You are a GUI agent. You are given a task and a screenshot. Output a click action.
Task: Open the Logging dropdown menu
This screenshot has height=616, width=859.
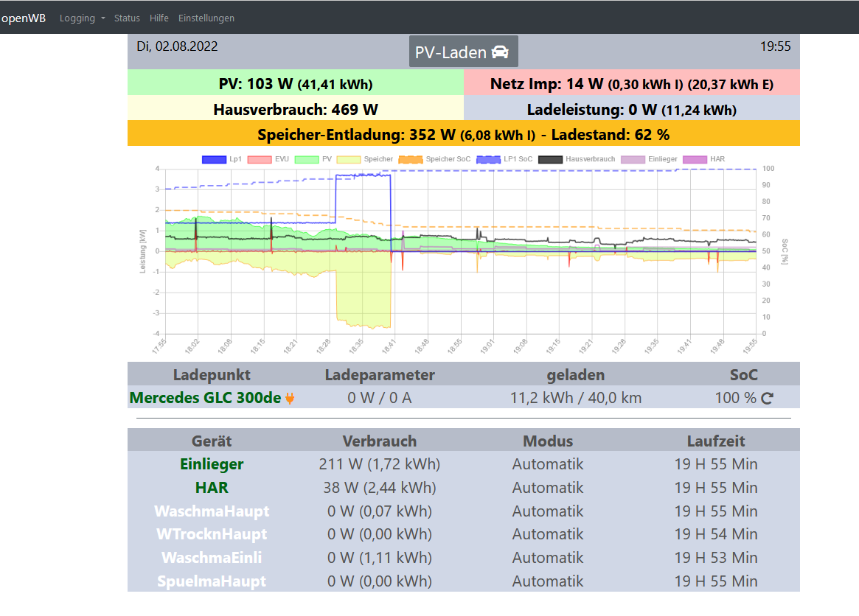click(82, 18)
